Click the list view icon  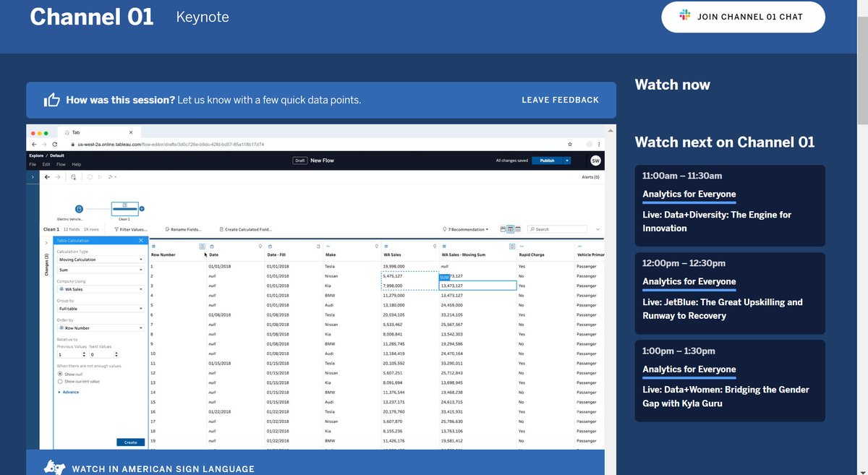519,229
